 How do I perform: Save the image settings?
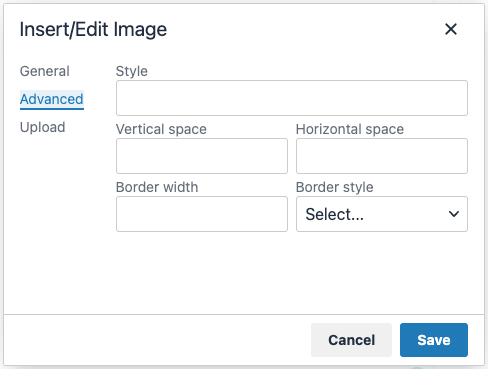(434, 340)
